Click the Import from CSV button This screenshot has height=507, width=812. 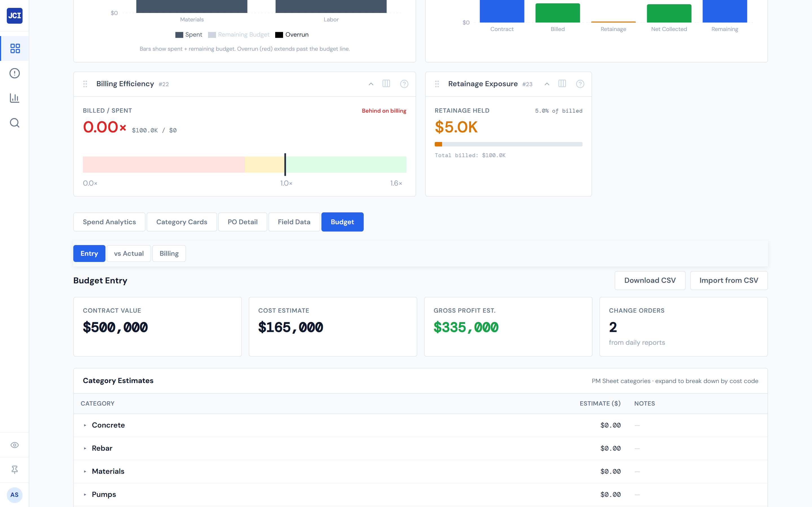point(729,280)
